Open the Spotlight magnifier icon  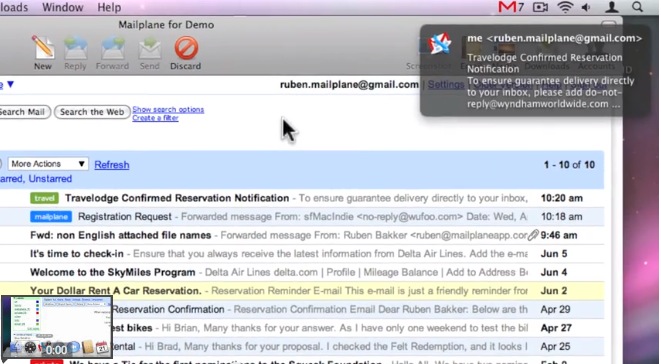click(637, 7)
